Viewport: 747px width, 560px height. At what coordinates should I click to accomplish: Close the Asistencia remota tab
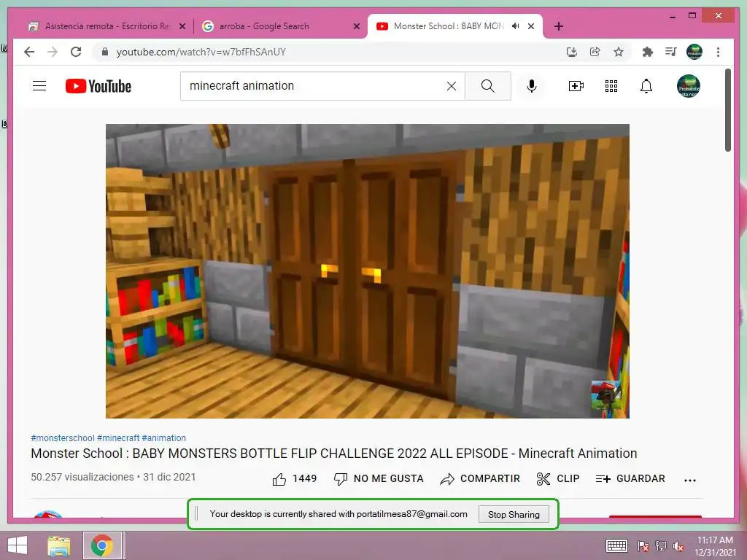click(182, 26)
